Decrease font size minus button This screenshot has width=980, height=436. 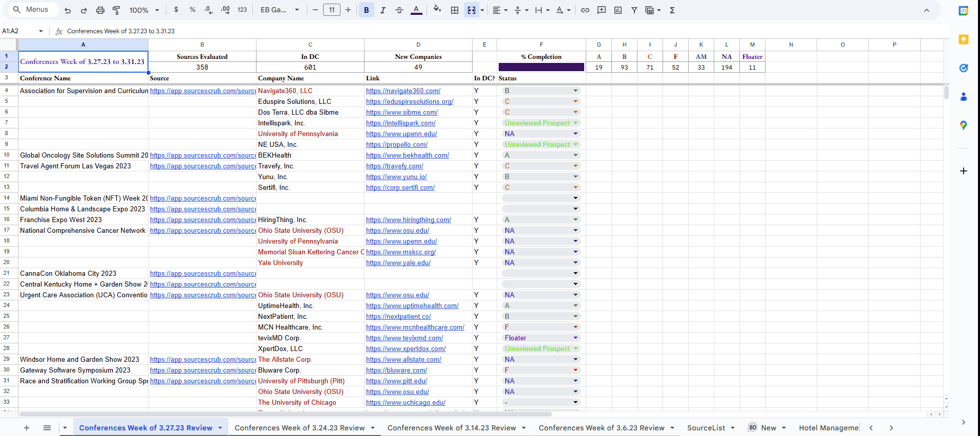click(315, 10)
